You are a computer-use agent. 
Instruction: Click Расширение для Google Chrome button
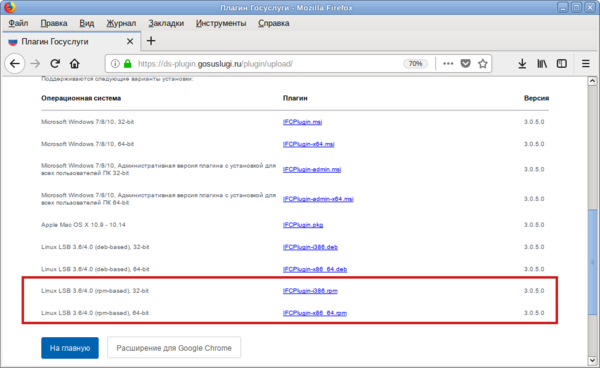click(174, 348)
